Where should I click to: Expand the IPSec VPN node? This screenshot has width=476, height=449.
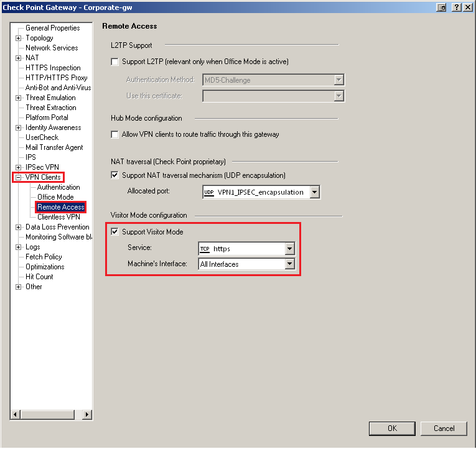(x=19, y=167)
